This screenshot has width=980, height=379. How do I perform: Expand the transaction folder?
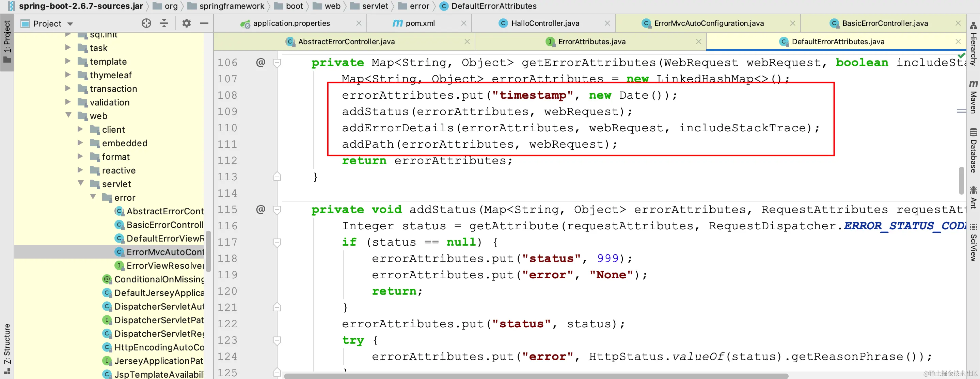(68, 88)
